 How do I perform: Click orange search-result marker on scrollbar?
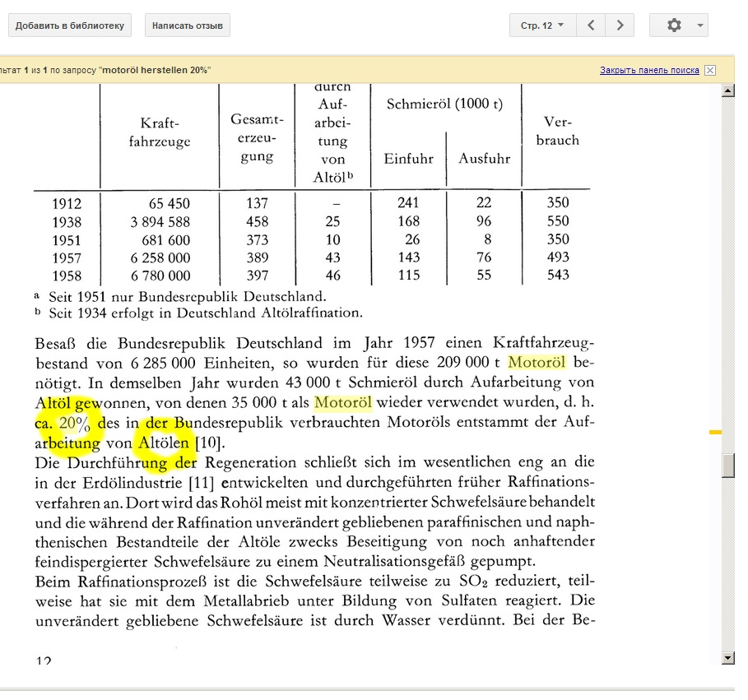point(715,432)
